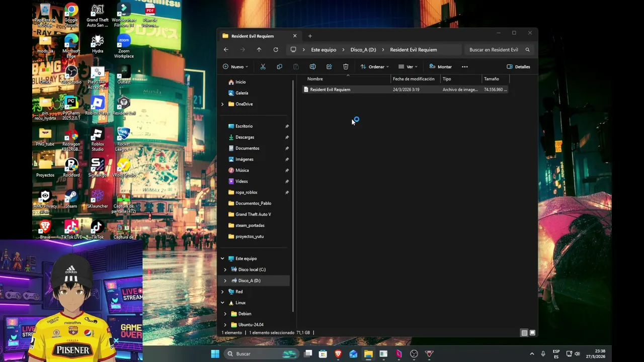Refresh the current folder view
644x362 pixels.
tap(276, 50)
